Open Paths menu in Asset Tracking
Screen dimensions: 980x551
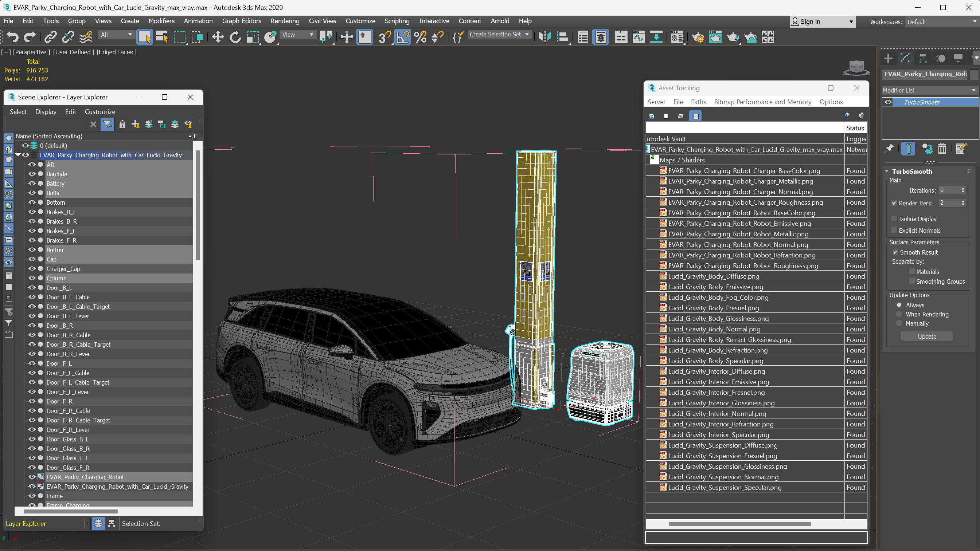tap(698, 102)
